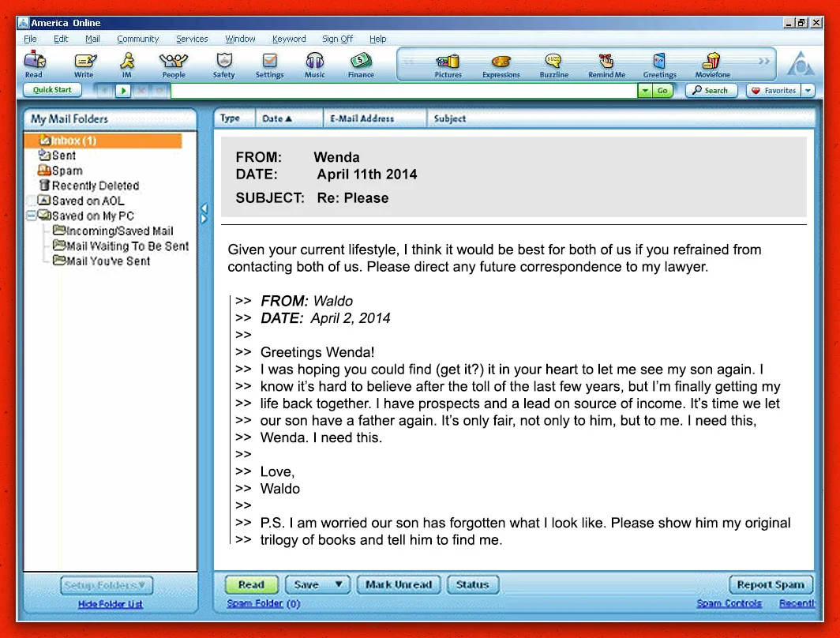The height and width of the screenshot is (638, 840).
Task: Click the Moviefone popcorn icon
Action: click(x=712, y=66)
